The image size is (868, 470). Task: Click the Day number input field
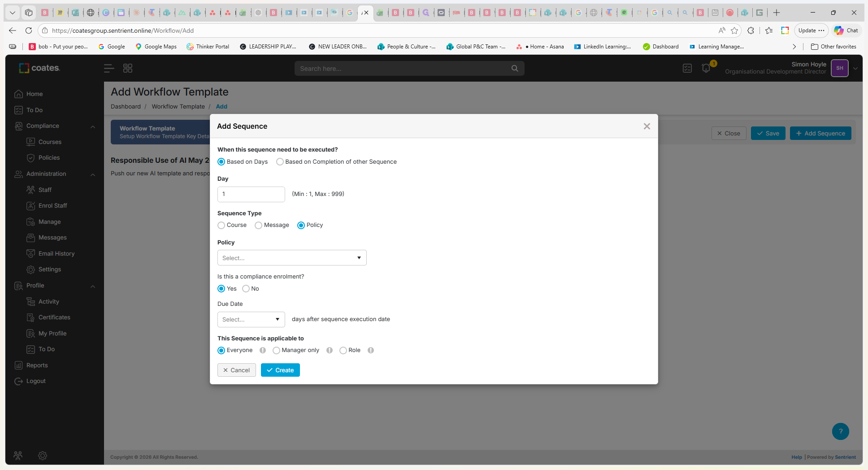[251, 194]
